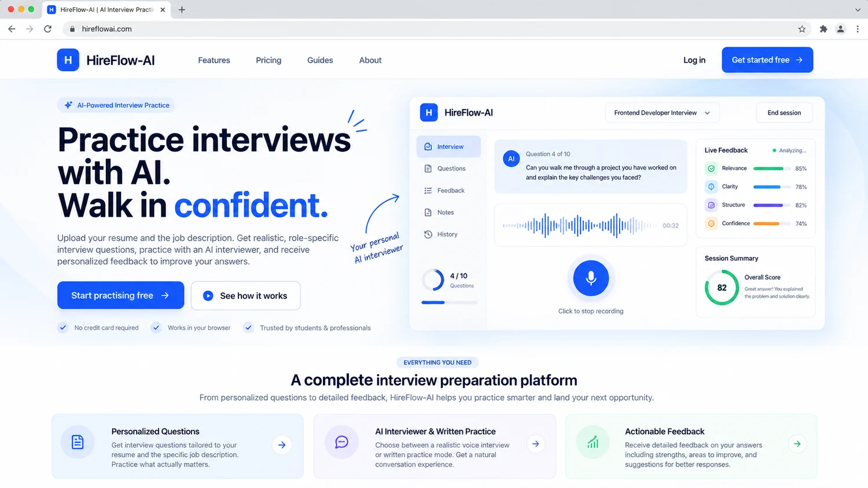Viewport: 868px width, 488px height.
Task: Click the play icon in See how it works
Action: [208, 296]
